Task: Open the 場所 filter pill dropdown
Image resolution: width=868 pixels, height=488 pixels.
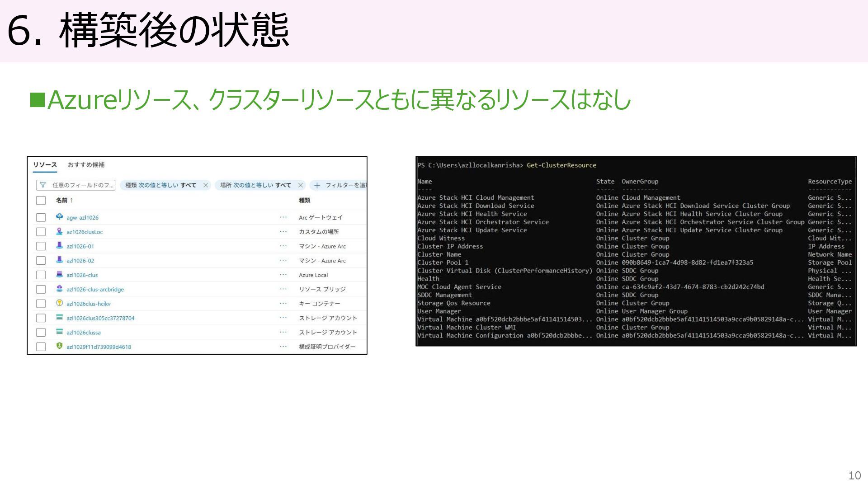Action: coord(255,185)
